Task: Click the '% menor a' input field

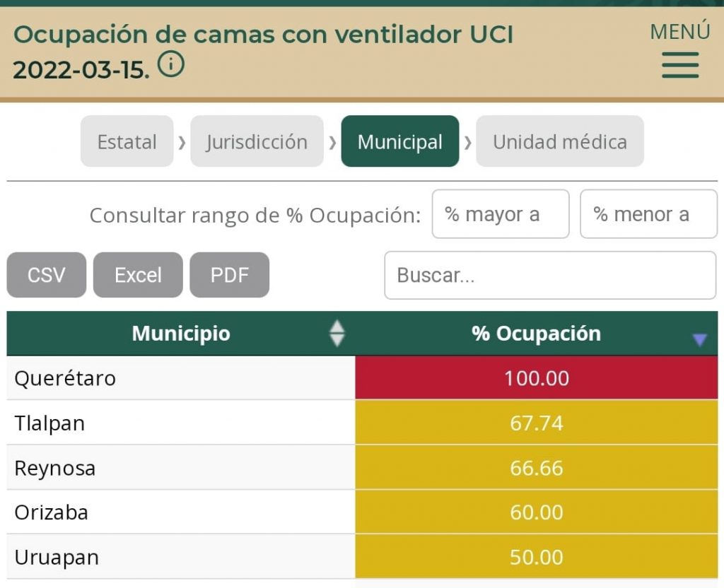Action: point(648,214)
